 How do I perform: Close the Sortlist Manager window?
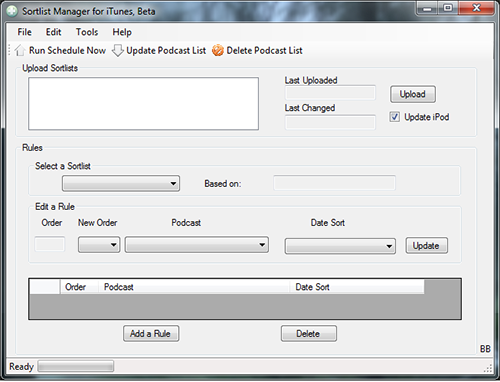point(476,8)
